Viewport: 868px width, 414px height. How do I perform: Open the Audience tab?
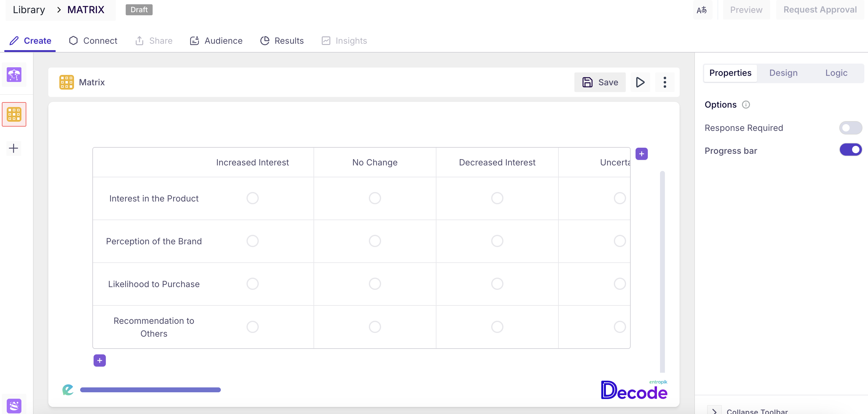coord(216,41)
